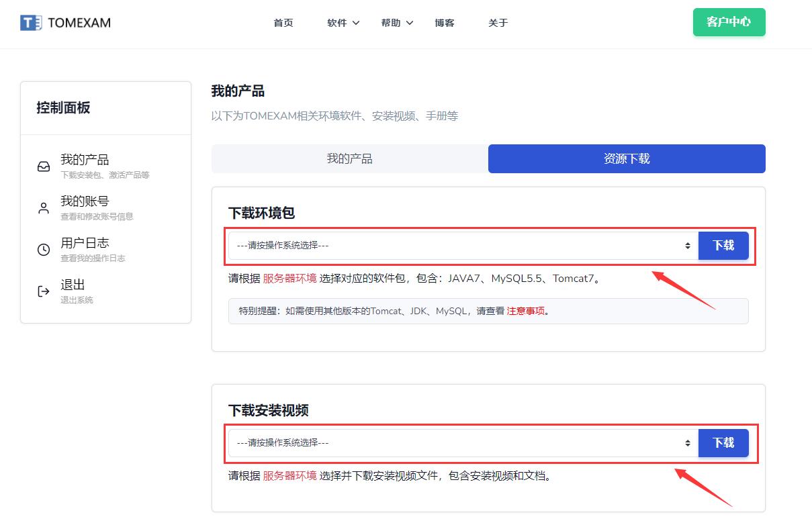Click the user icon beside 我的账号
812x525 pixels.
(44, 208)
